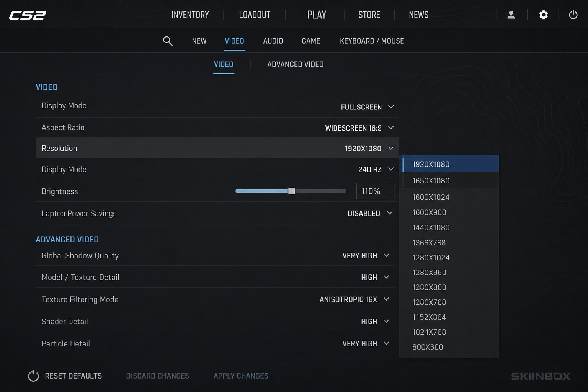Jump to the Advanced Video sub-tab
Screen dimensions: 588x392
pos(295,64)
